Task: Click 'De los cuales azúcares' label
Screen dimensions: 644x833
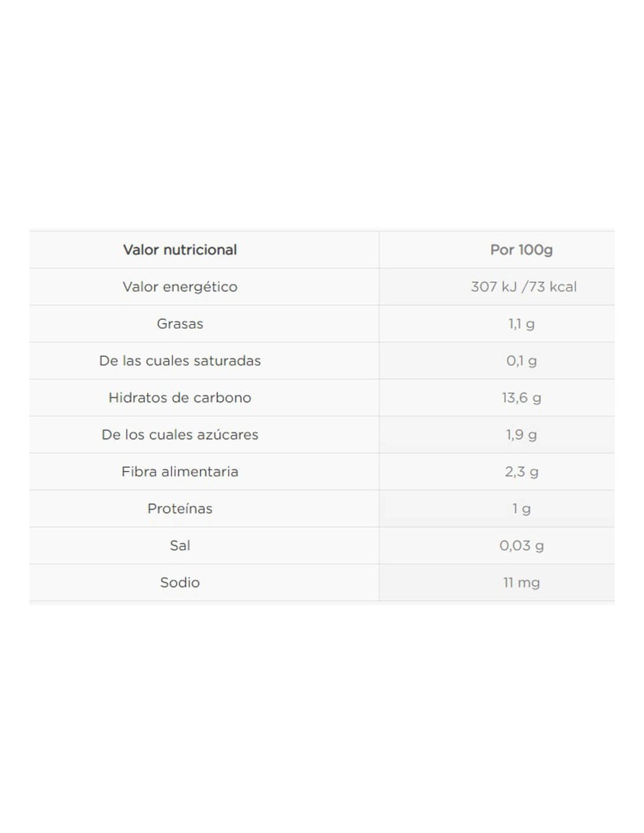Action: coord(180,434)
